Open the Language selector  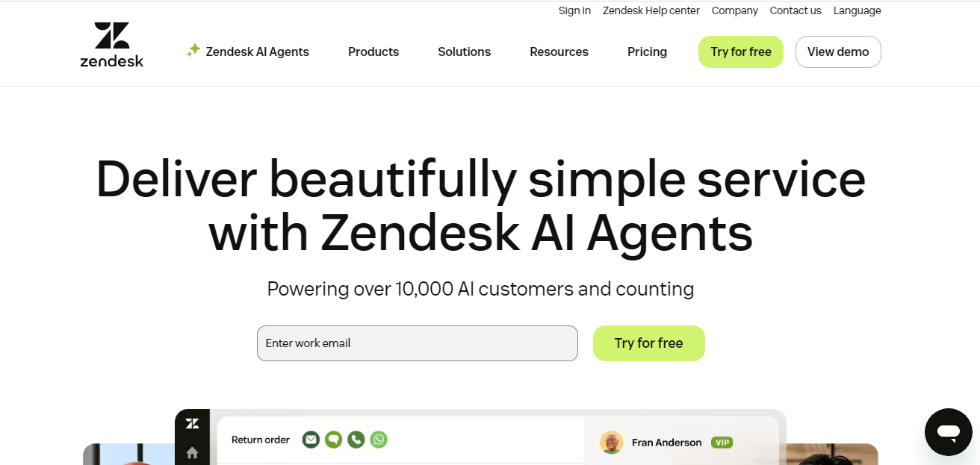[x=857, y=10]
